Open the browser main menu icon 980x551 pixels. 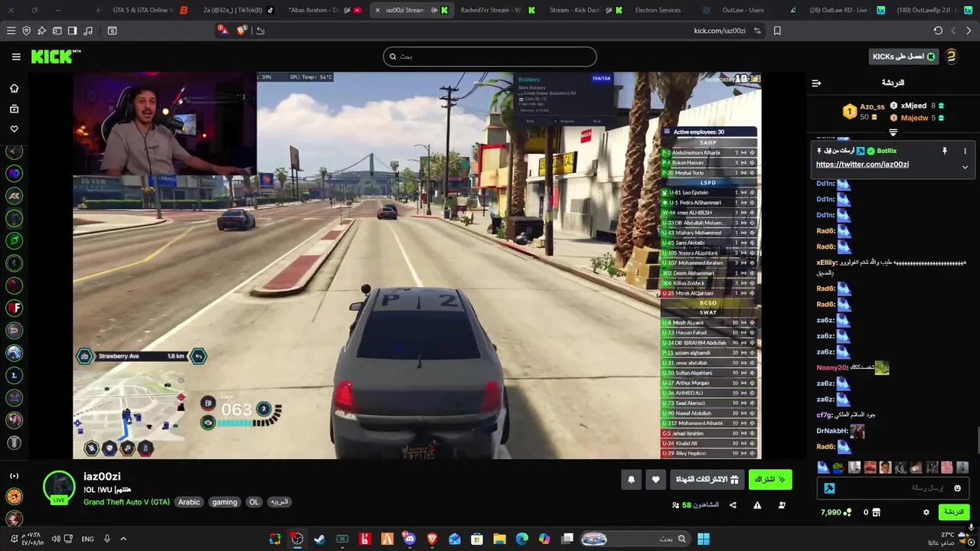click(11, 31)
